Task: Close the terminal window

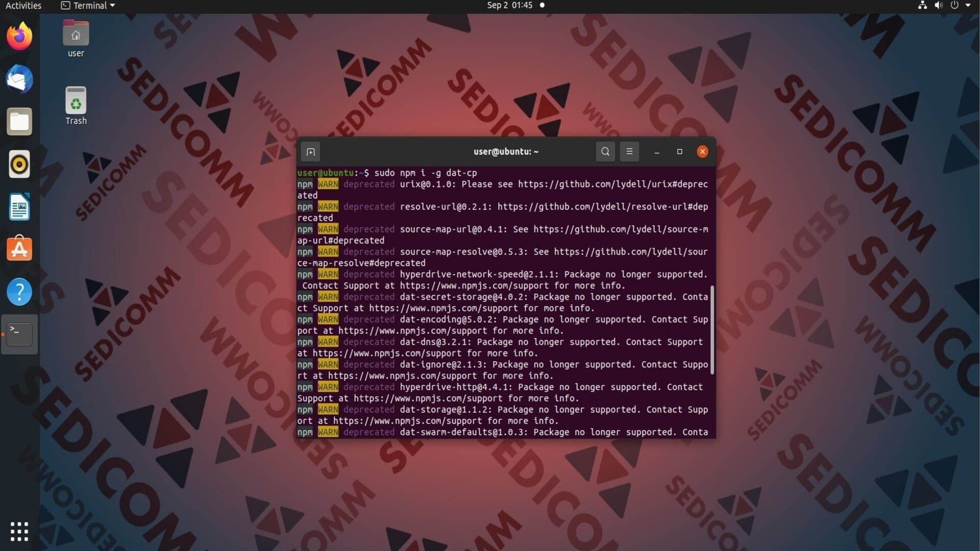Action: [702, 152]
